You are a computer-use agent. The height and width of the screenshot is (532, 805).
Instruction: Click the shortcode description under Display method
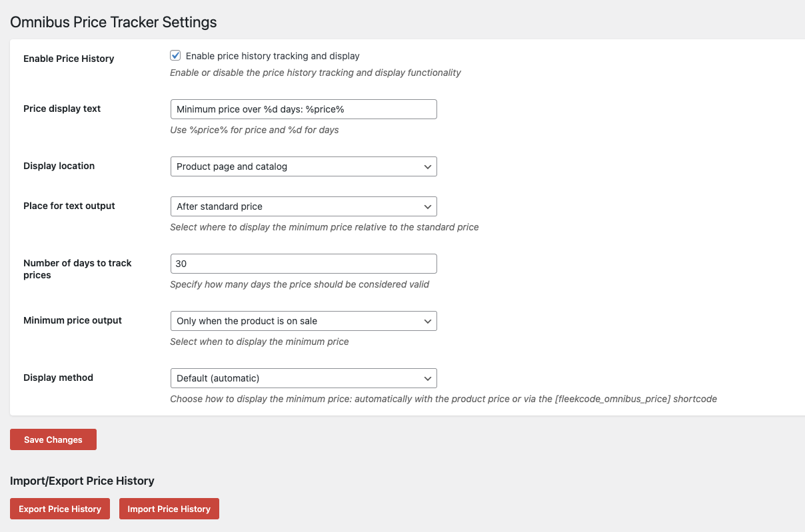coord(444,399)
